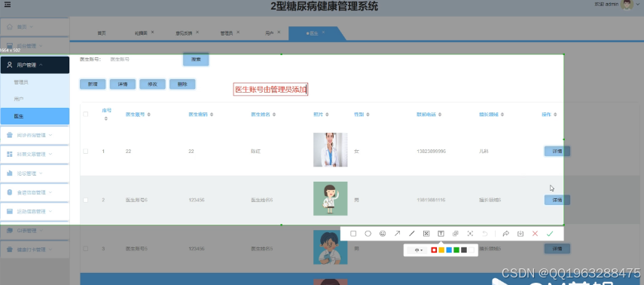Toggle the hamburger sidebar menu icon
Image resolution: width=644 pixels, height=285 pixels.
coord(8,5)
